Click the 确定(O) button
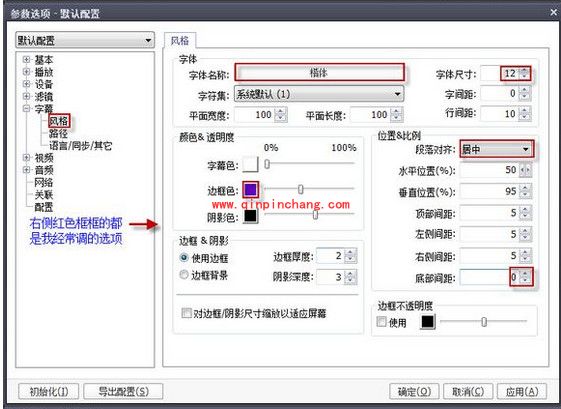Screen dimensions: 561x409 point(414,391)
